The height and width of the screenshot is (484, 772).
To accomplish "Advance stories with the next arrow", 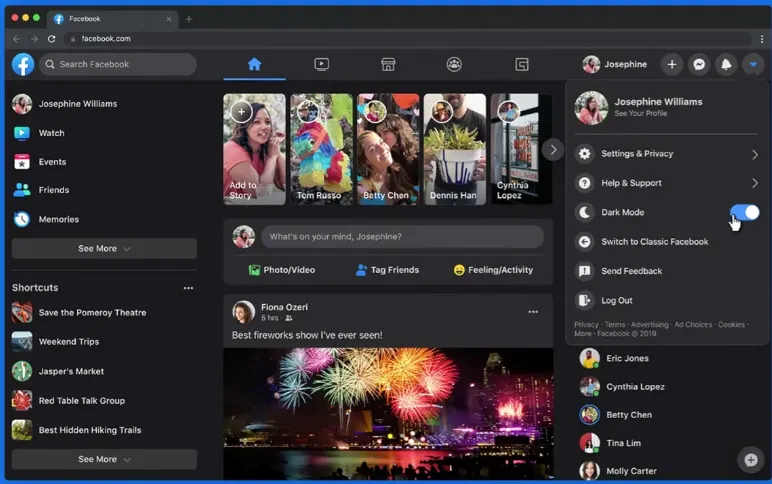I will pos(553,150).
